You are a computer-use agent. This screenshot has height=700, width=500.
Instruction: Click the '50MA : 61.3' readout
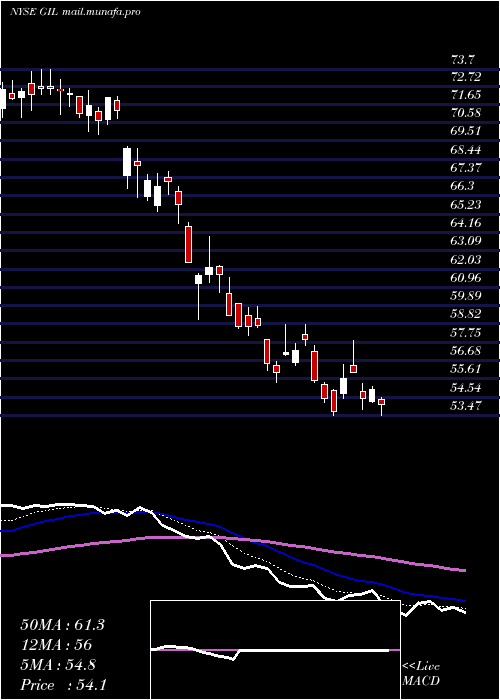(x=62, y=625)
